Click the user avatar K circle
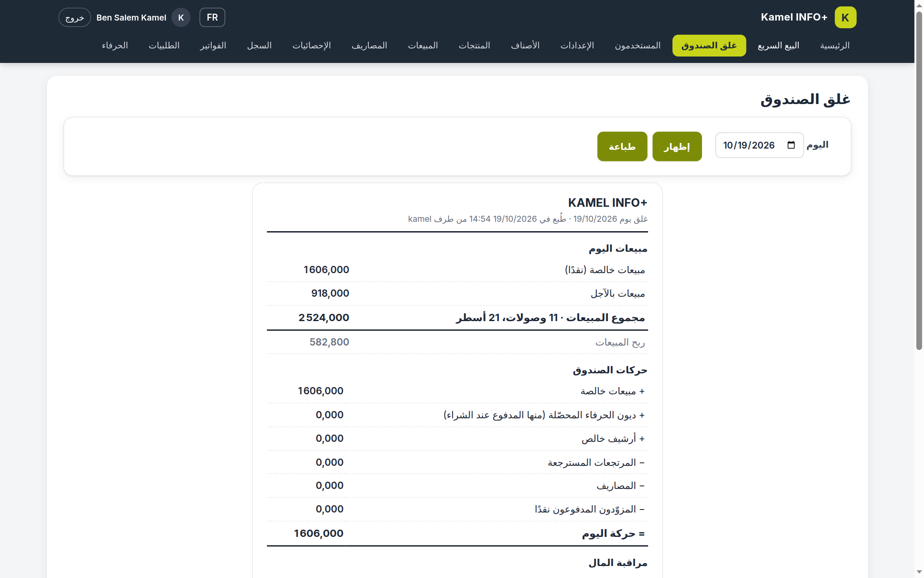This screenshot has width=924, height=578. click(x=181, y=18)
